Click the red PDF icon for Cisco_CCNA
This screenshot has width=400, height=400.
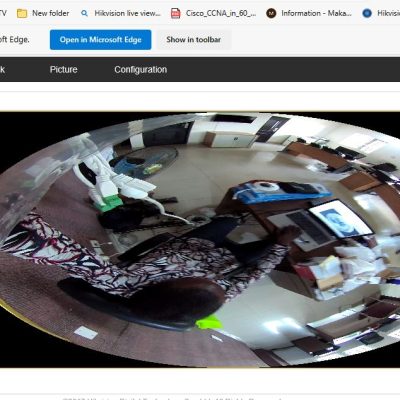[176, 13]
